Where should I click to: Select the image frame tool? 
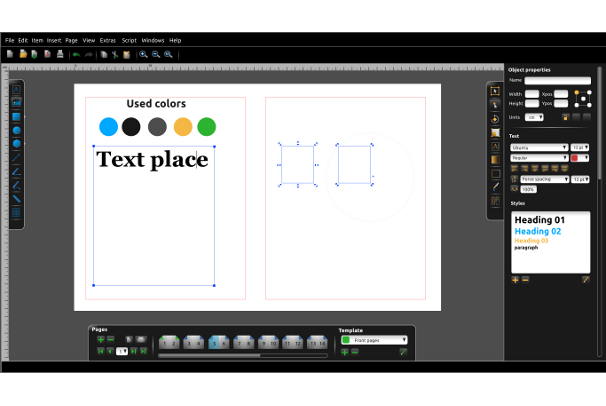point(16,102)
